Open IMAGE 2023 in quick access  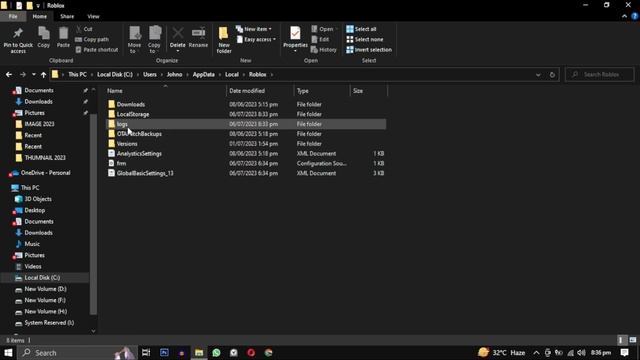click(x=39, y=124)
